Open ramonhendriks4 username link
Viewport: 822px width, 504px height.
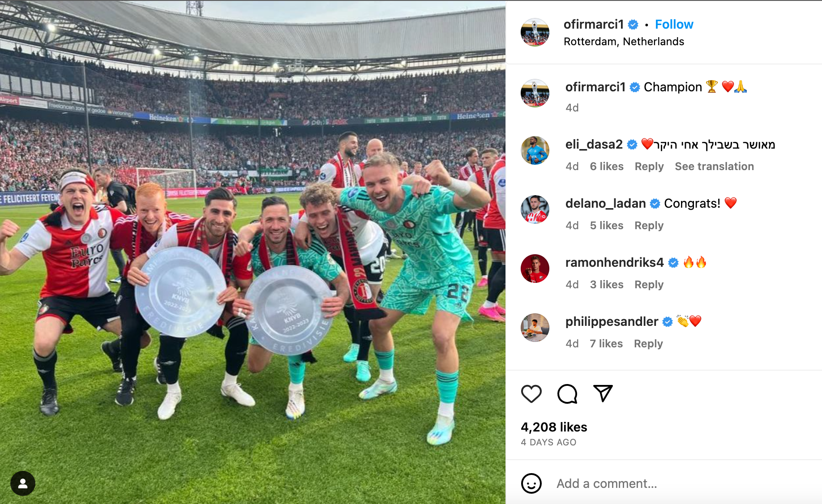(x=614, y=262)
